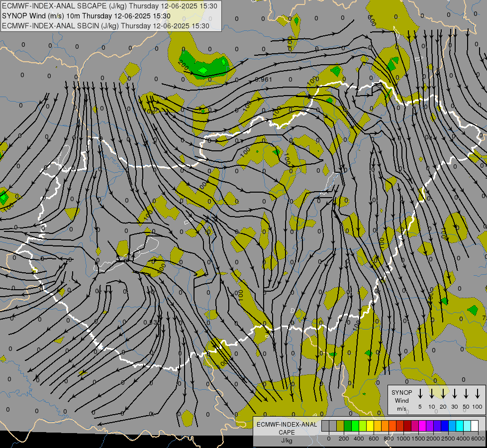Click the 50 m/s wind arrow in legend
This screenshot has width=487, height=448.
[466, 394]
